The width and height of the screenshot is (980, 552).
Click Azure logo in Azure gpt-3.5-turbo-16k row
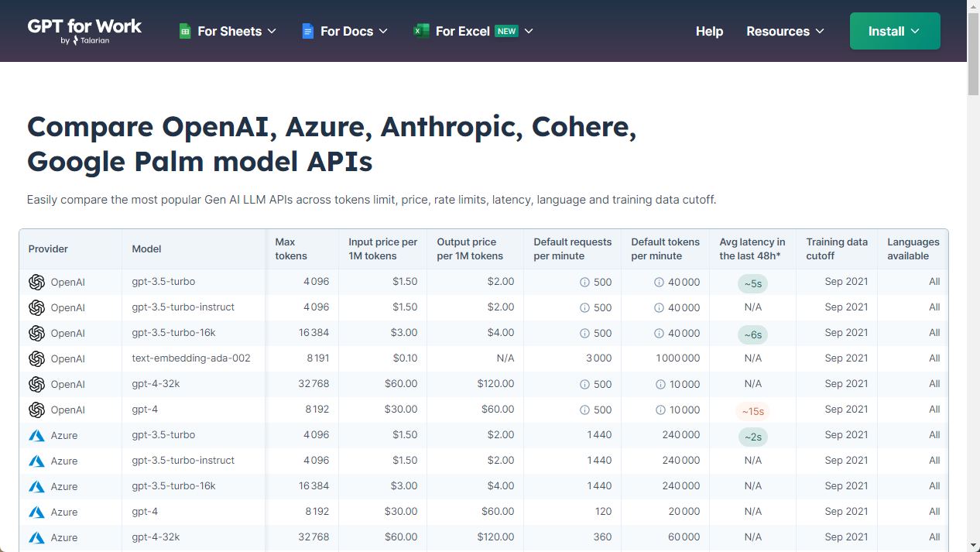pos(36,486)
